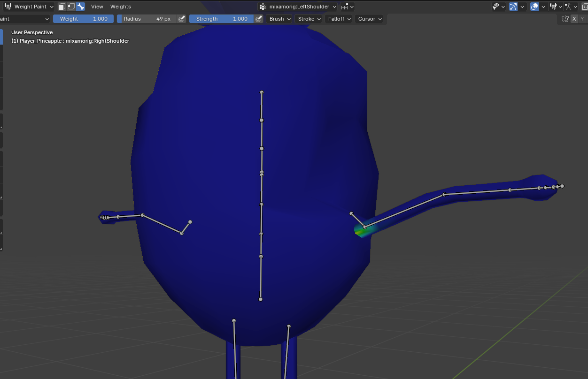Open the Cursor settings popover
This screenshot has width=588, height=379.
coord(369,19)
